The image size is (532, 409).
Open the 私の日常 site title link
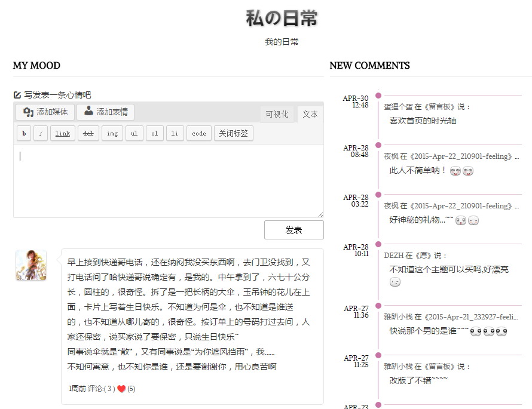pyautogui.click(x=282, y=19)
